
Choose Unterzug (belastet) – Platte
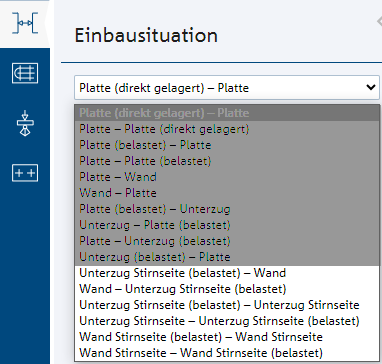[x=227, y=257]
